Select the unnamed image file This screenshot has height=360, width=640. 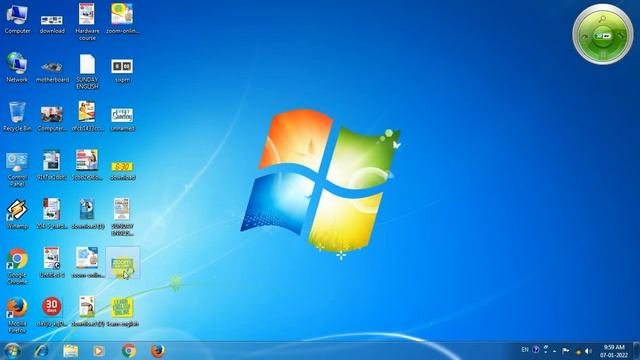click(x=122, y=119)
